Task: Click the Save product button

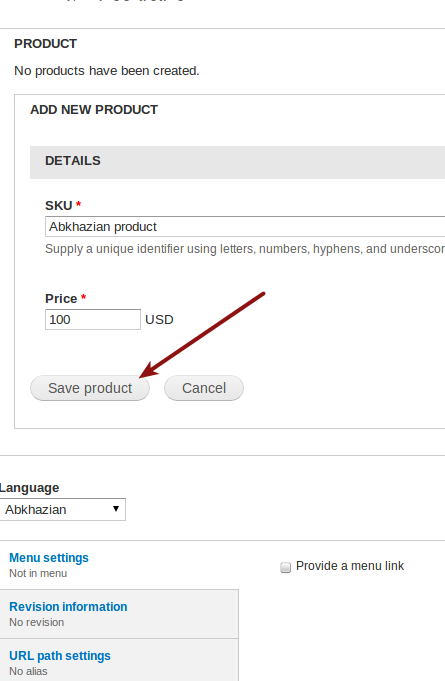Action: pyautogui.click(x=90, y=388)
